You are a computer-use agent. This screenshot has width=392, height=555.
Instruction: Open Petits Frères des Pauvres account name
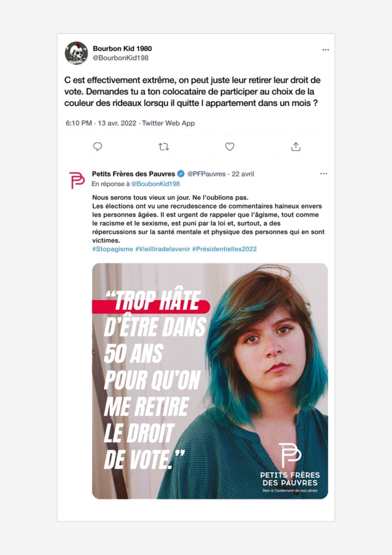[x=133, y=174]
